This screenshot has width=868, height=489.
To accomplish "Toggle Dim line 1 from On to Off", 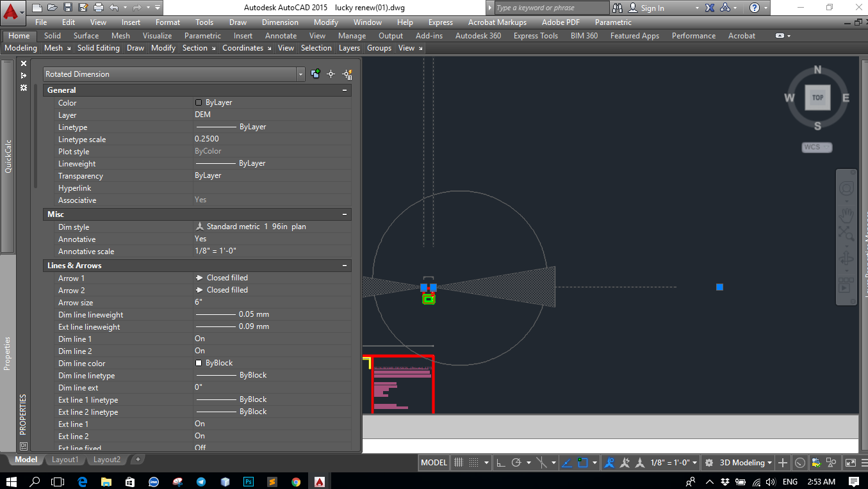I will pyautogui.click(x=199, y=339).
